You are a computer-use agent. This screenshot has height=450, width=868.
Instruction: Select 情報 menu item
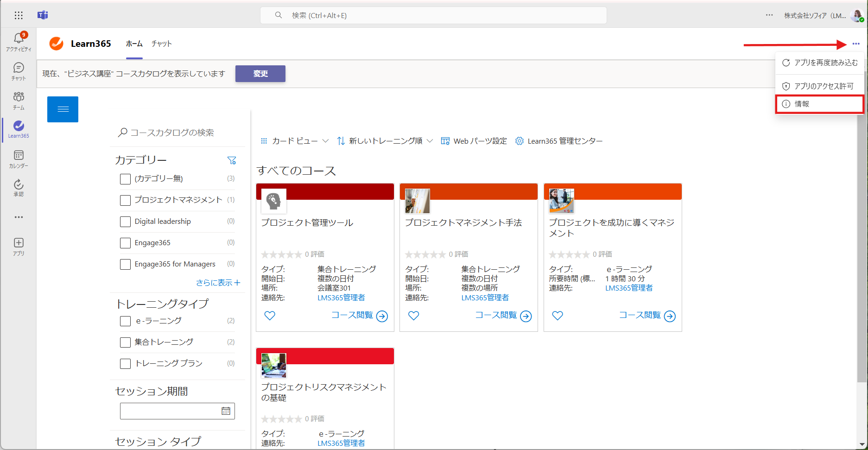click(819, 104)
